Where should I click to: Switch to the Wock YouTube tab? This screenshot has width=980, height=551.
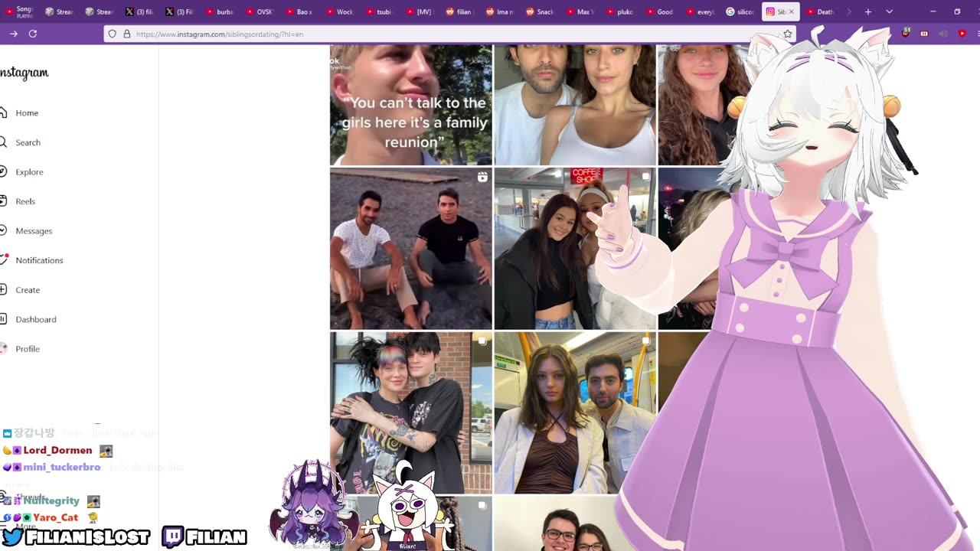pyautogui.click(x=339, y=11)
